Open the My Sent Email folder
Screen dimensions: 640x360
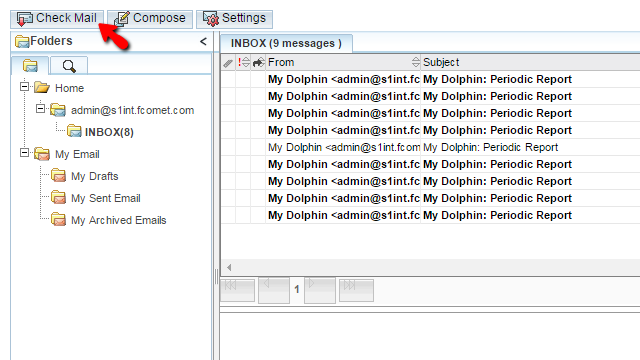(x=106, y=198)
